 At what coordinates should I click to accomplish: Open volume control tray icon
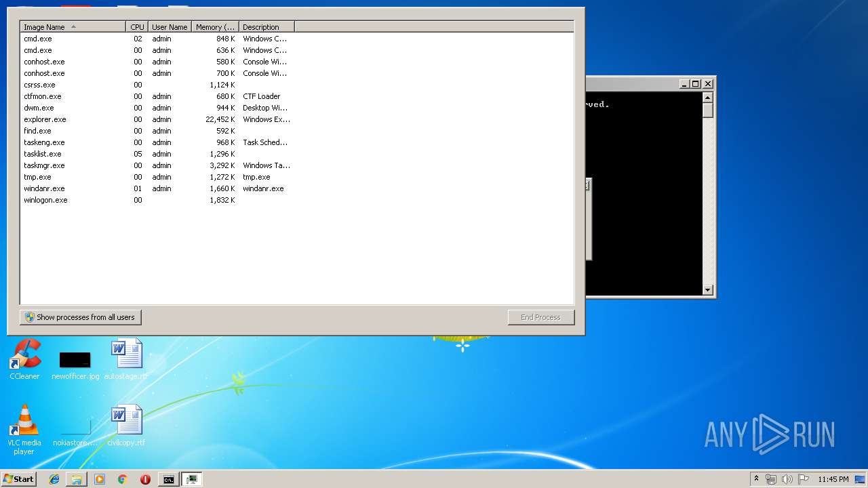click(x=787, y=479)
